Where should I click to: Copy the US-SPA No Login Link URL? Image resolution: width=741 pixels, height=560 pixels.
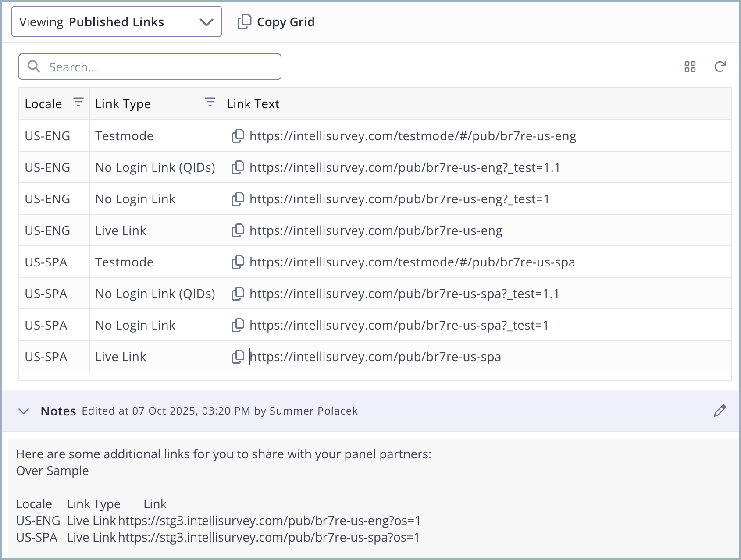tap(238, 325)
